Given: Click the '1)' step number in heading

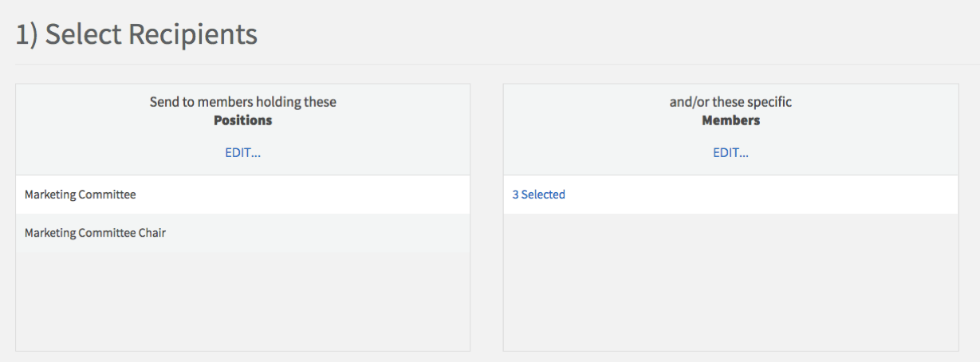Looking at the screenshot, I should 27,35.
